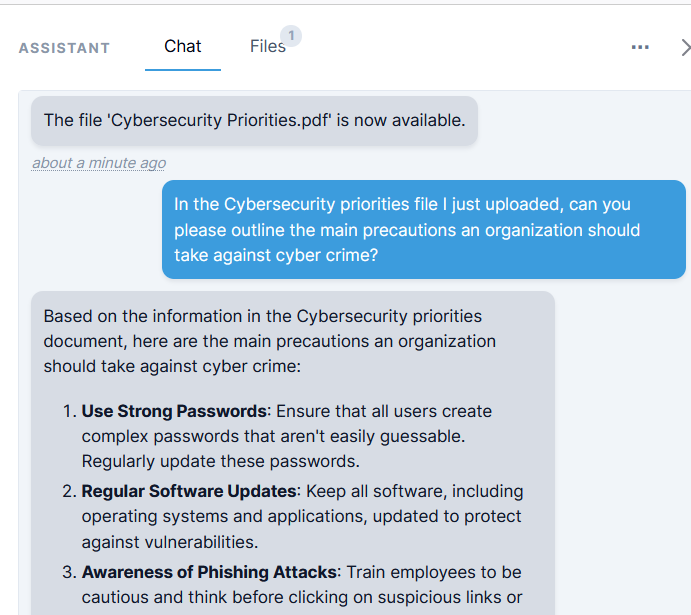Open the Files tab
The image size is (691, 615).
(267, 46)
